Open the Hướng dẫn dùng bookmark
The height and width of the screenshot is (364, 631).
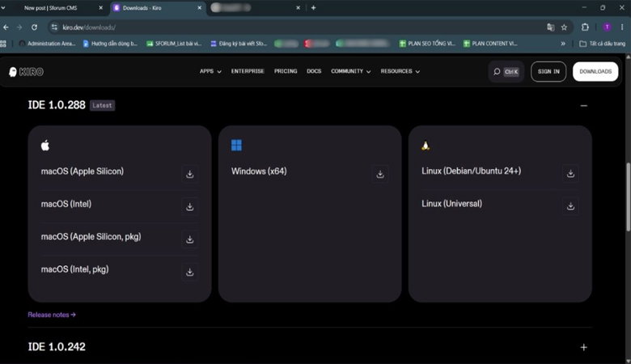point(110,44)
